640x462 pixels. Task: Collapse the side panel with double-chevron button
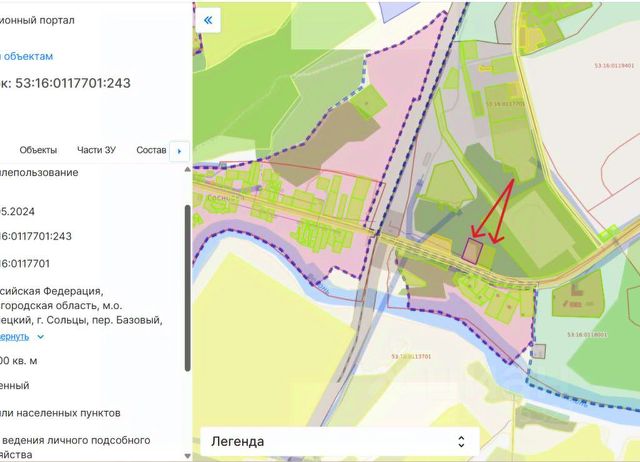click(x=208, y=20)
